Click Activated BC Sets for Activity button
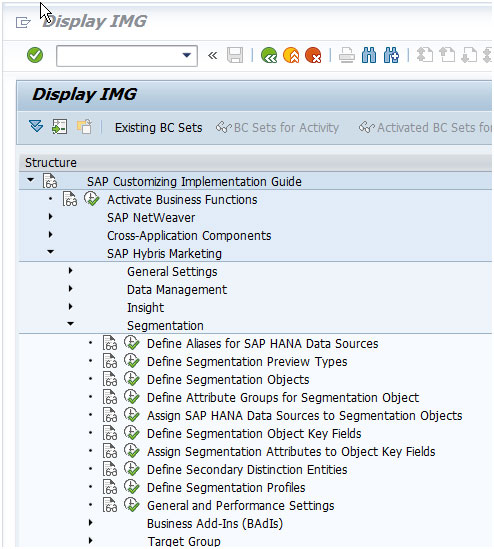The height and width of the screenshot is (549, 494). tap(425, 128)
